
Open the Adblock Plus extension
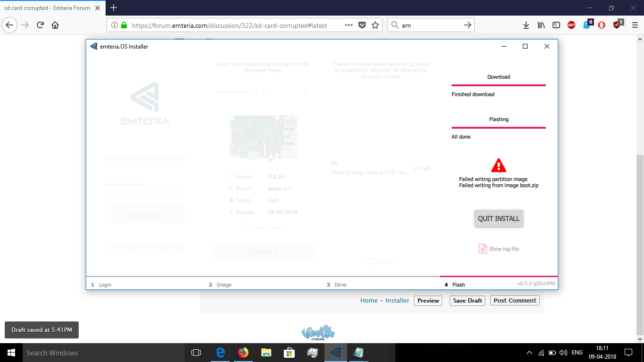pos(571,25)
